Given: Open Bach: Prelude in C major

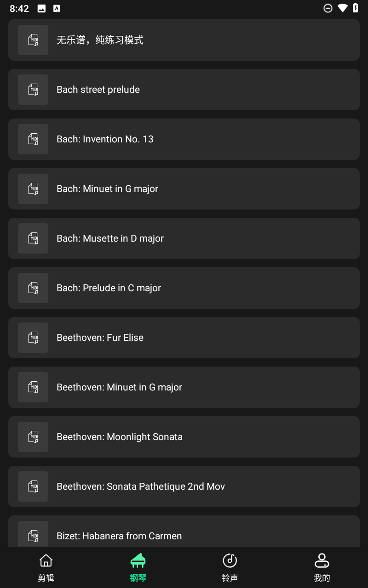Looking at the screenshot, I should pos(184,288).
